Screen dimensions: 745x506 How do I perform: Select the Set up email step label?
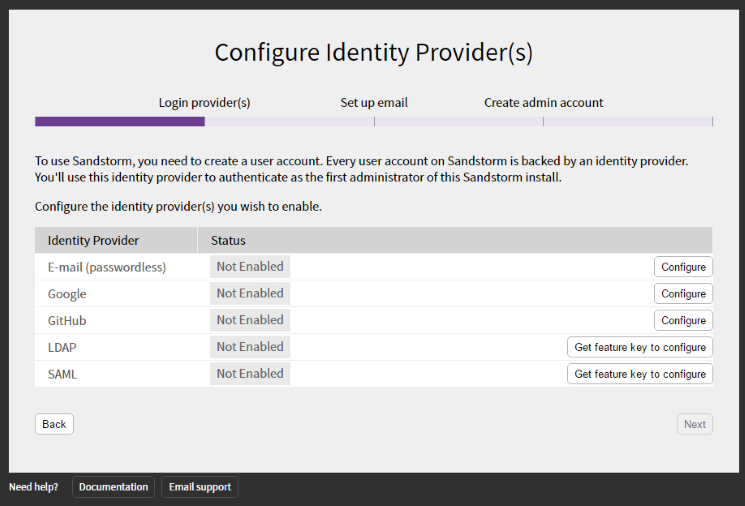[374, 103]
